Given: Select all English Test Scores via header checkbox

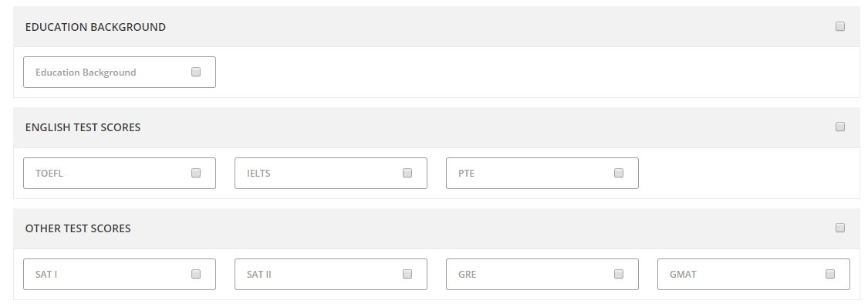Looking at the screenshot, I should pos(839,127).
